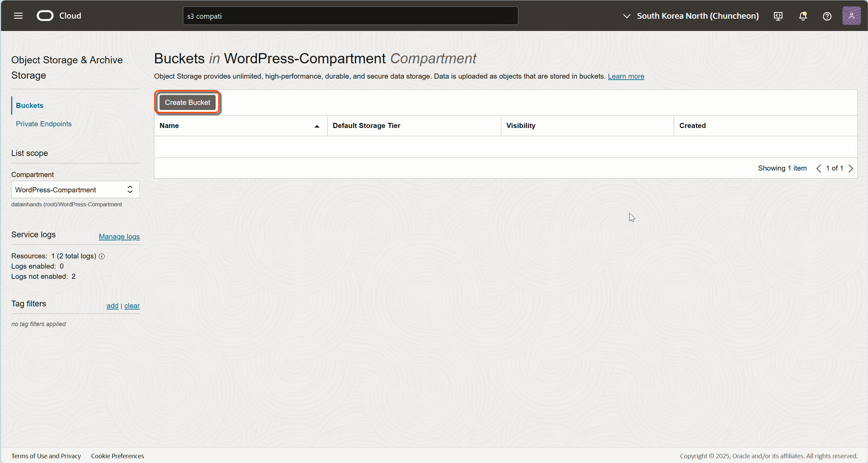The width and height of the screenshot is (868, 463).
Task: Open the help question mark icon
Action: click(827, 16)
